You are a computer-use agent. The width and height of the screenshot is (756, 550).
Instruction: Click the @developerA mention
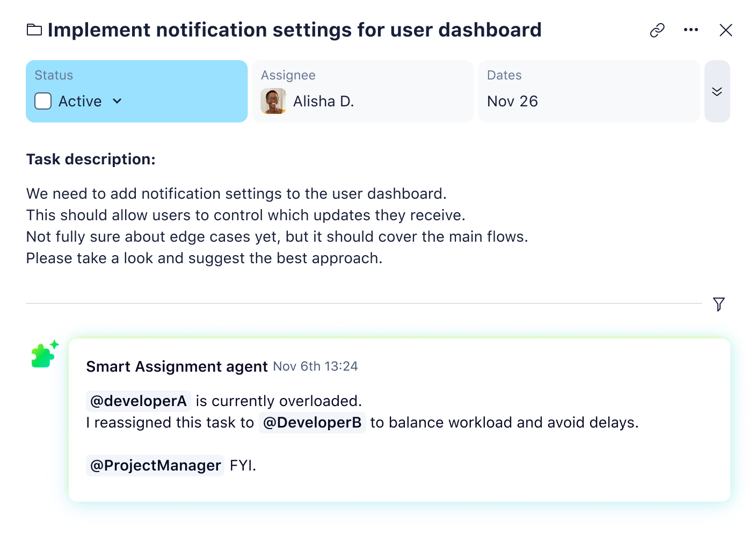coord(138,401)
